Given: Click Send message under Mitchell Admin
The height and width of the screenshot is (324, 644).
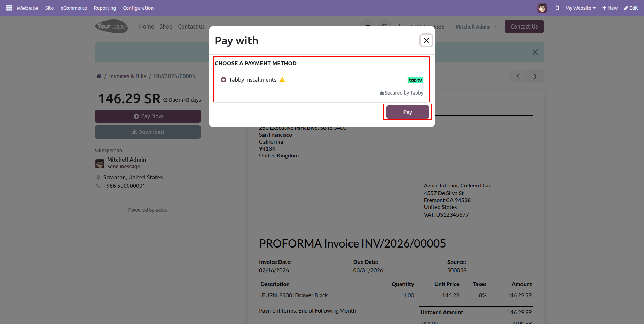Looking at the screenshot, I should pos(124,167).
